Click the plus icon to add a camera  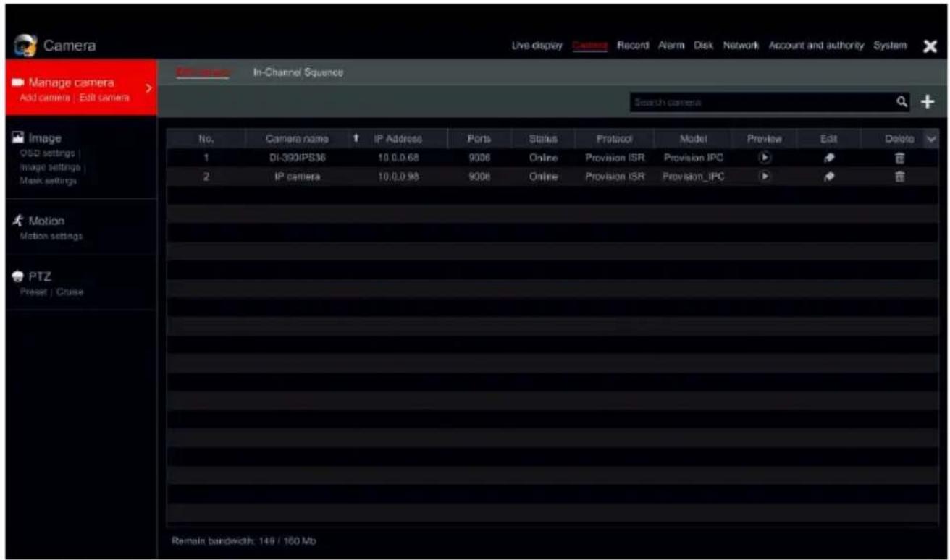click(x=928, y=103)
